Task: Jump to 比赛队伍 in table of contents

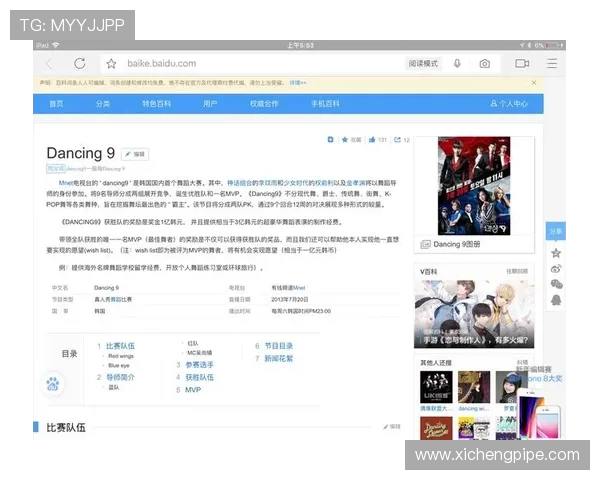Action: 120,346
